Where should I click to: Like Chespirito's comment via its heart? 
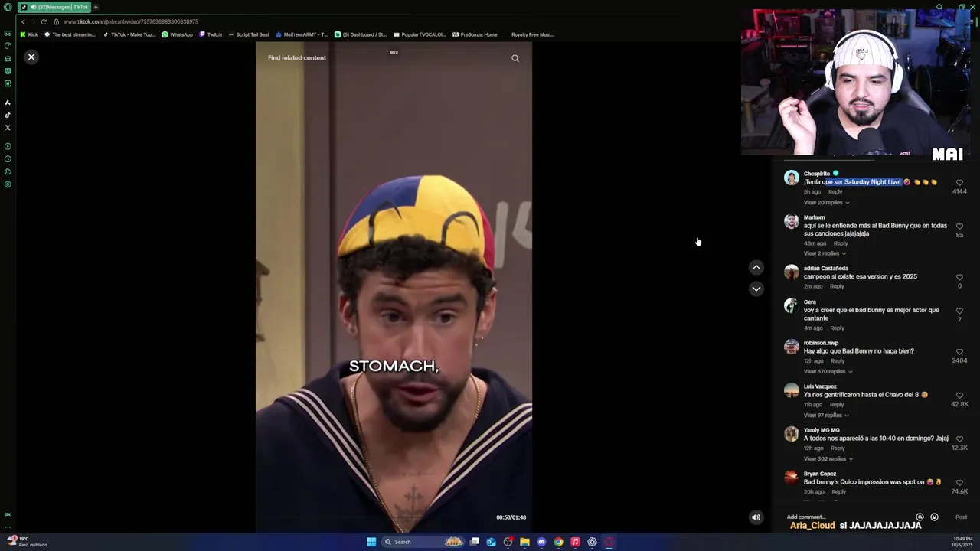[959, 184]
